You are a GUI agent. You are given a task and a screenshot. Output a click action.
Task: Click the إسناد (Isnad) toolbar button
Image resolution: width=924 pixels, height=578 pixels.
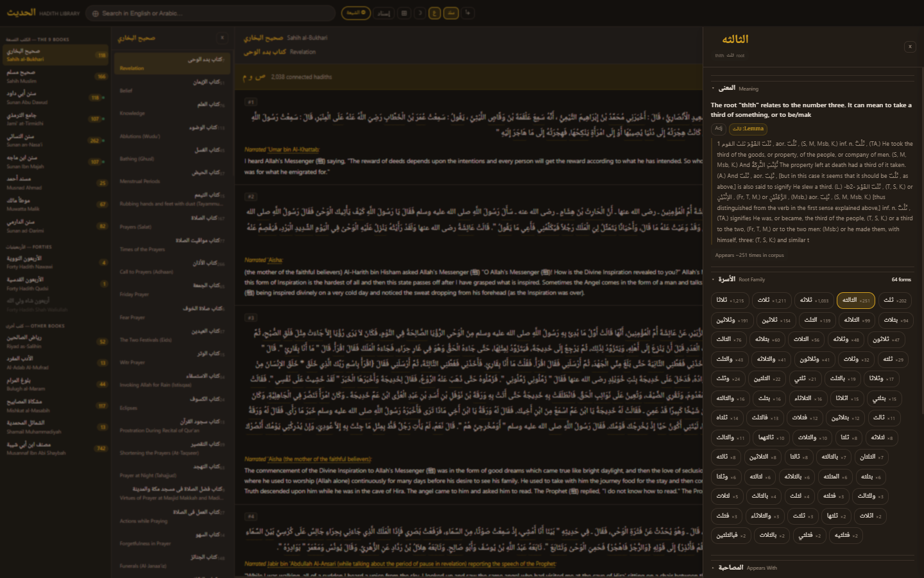point(384,13)
